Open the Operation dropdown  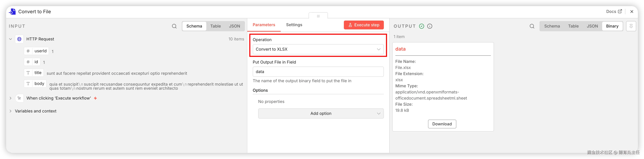point(318,49)
